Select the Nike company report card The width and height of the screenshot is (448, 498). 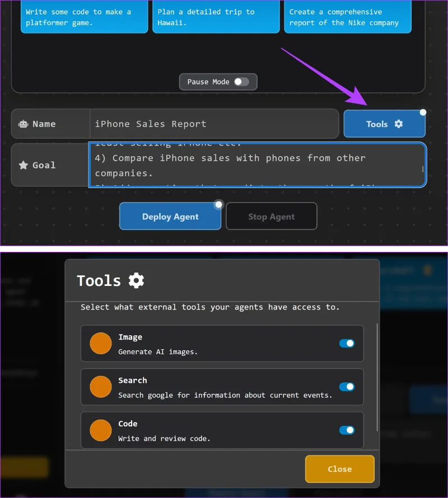(x=348, y=17)
